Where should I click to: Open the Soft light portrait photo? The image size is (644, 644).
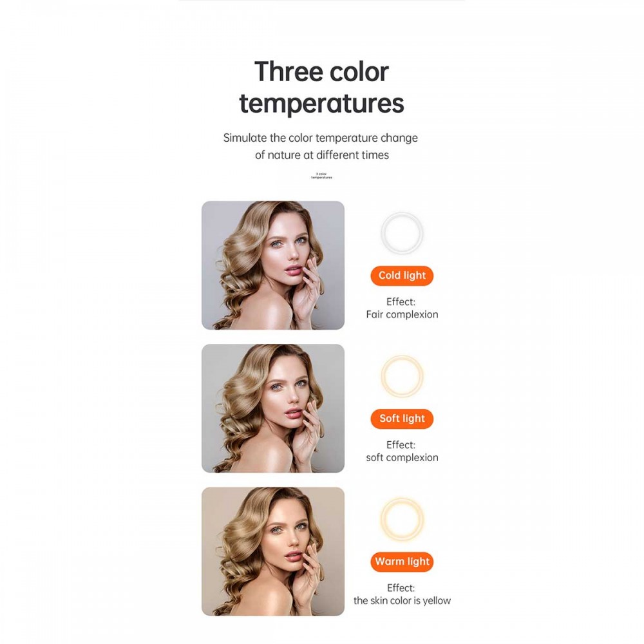[x=273, y=408]
